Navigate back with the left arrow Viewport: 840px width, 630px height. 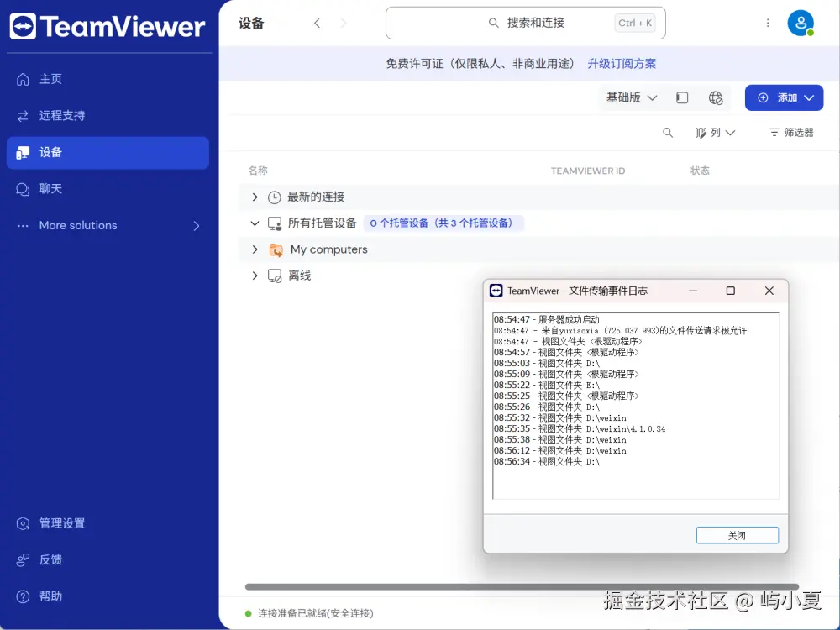pos(318,23)
